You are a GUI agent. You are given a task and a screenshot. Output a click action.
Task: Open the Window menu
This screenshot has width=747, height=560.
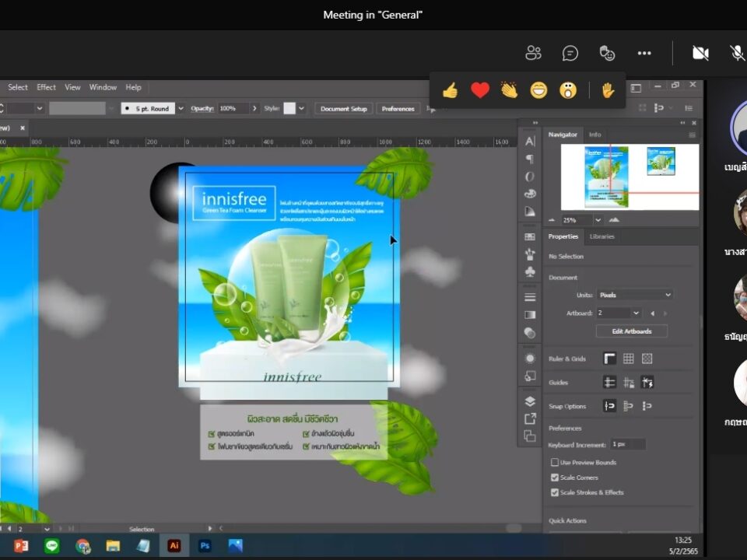pos(103,87)
